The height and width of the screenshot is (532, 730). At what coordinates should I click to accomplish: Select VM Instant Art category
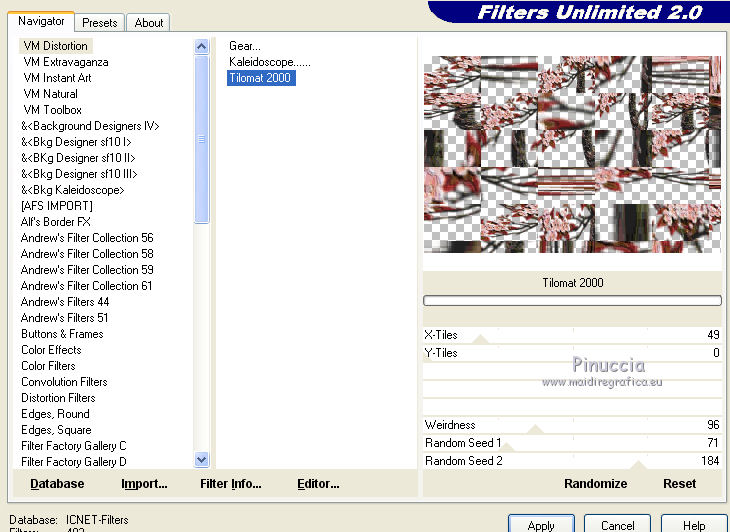click(x=57, y=78)
